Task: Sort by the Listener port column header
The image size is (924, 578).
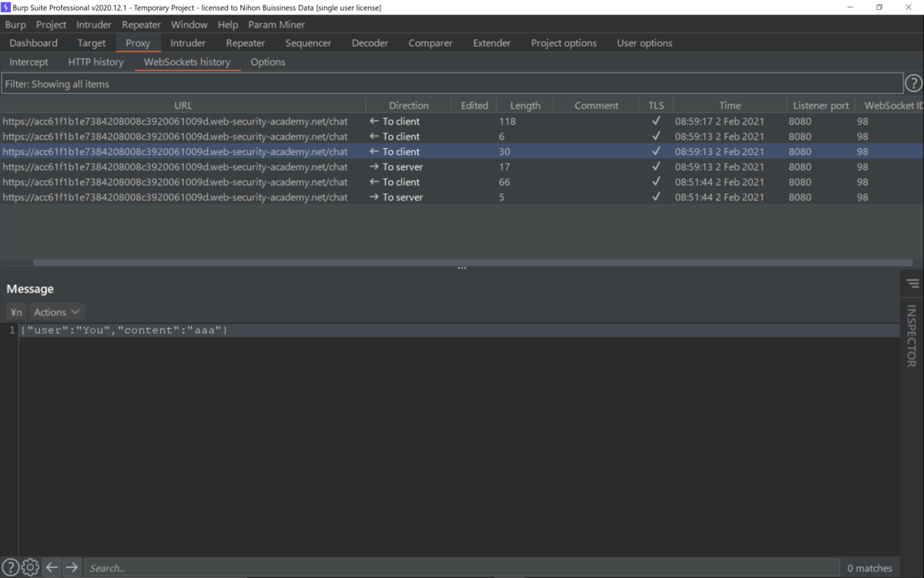Action: click(821, 106)
